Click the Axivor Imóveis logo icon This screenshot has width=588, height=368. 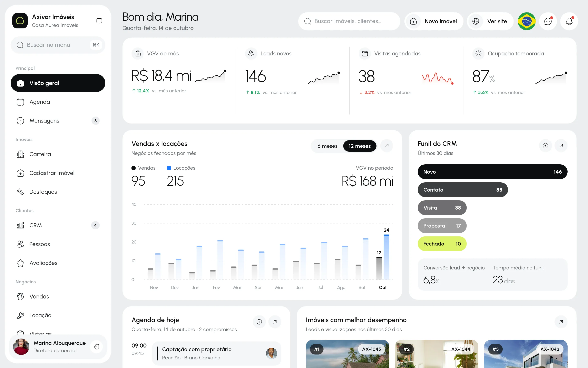coord(20,21)
